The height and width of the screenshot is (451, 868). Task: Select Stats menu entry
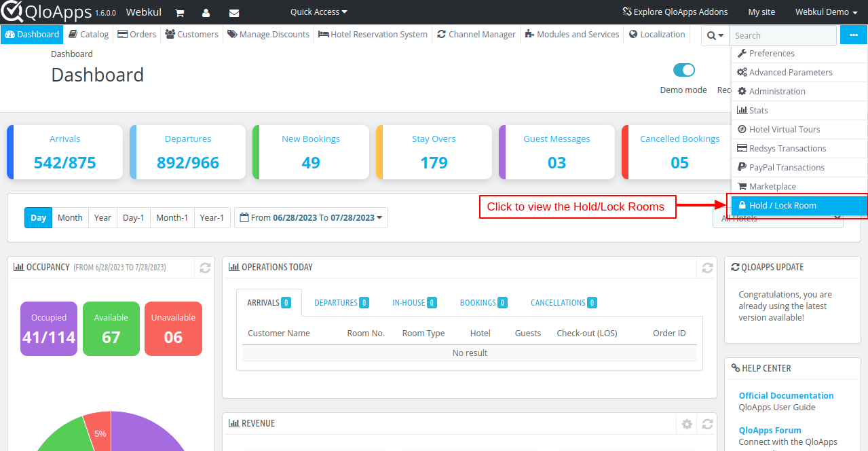click(799, 111)
